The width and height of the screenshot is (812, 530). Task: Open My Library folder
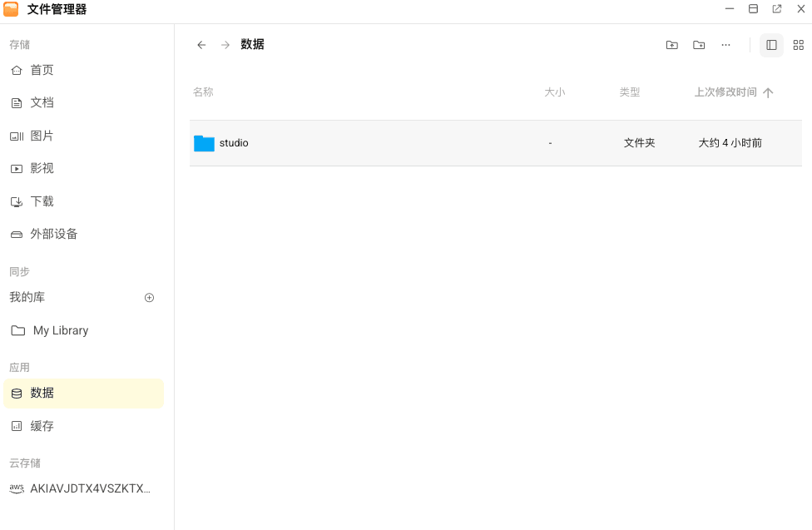click(60, 330)
